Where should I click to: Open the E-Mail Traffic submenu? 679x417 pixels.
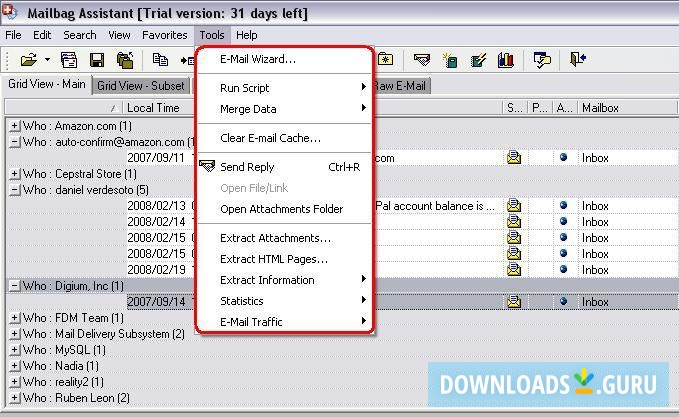click(285, 322)
